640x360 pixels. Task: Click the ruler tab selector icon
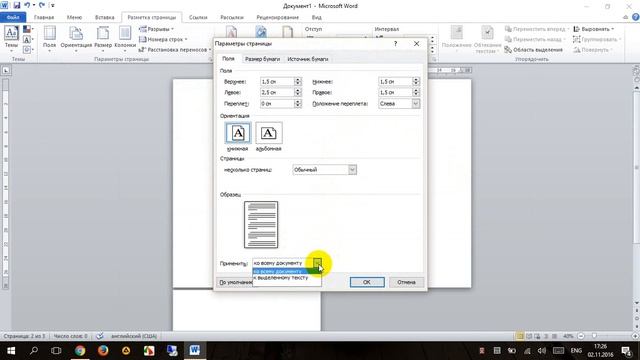(6, 70)
